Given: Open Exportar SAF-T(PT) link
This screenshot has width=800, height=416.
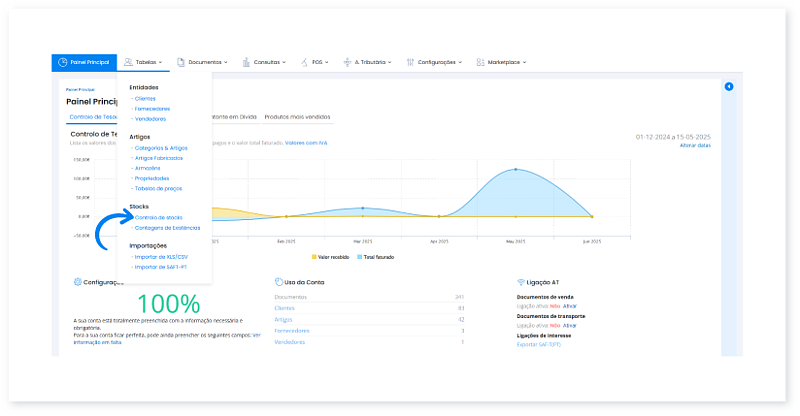Looking at the screenshot, I should tap(540, 344).
